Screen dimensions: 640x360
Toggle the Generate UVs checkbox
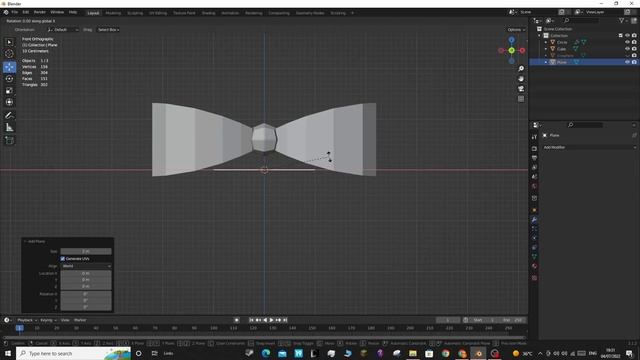point(63,259)
